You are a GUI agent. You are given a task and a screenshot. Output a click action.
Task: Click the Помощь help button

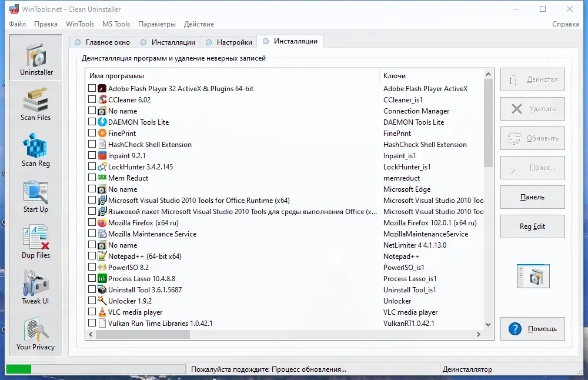[533, 329]
